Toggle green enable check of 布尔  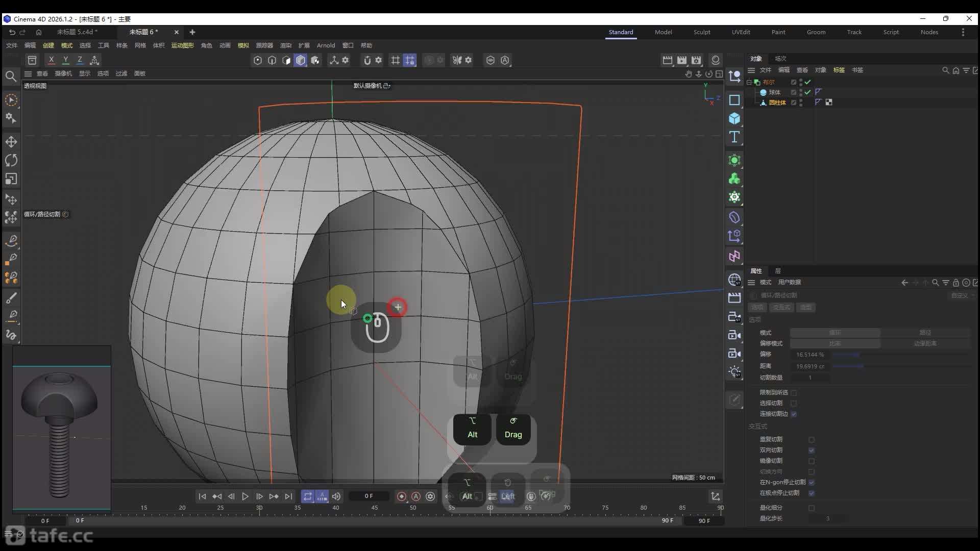807,82
